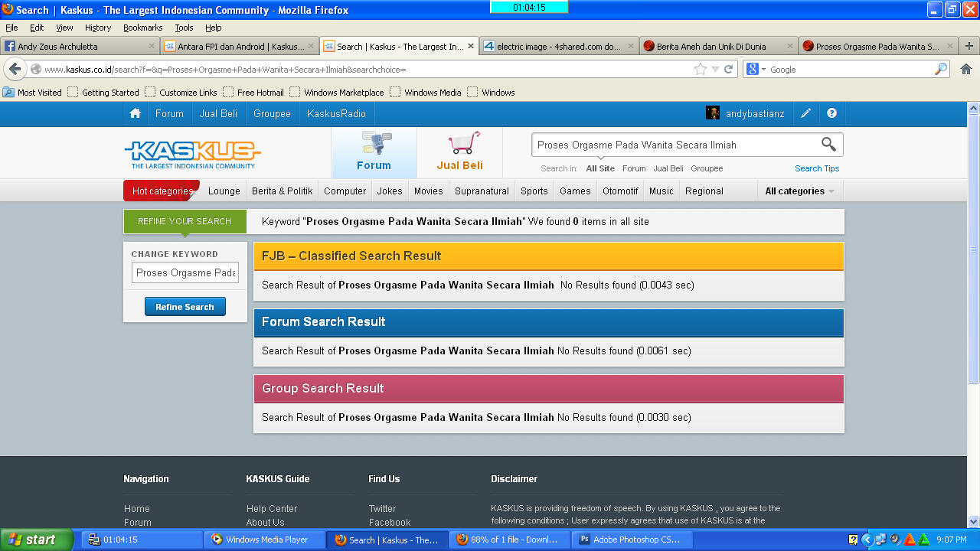The width and height of the screenshot is (980, 551).
Task: Open the Kaskus help question mark icon
Action: (x=831, y=113)
